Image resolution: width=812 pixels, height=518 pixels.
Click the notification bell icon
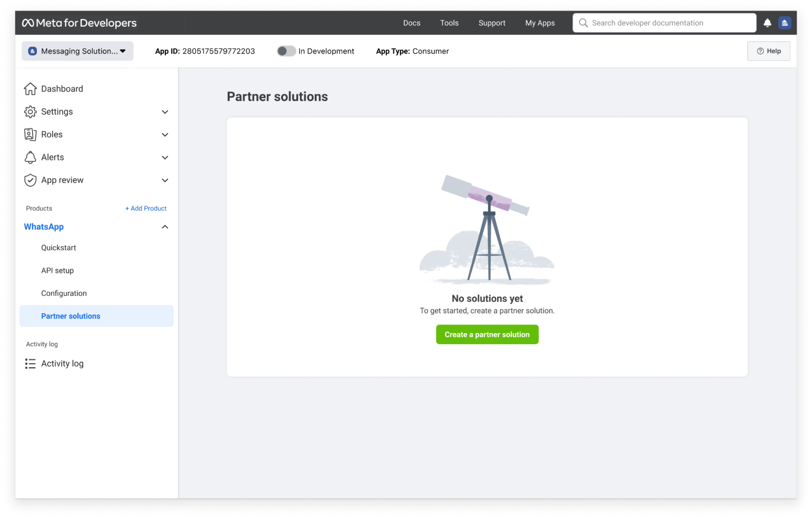(768, 22)
